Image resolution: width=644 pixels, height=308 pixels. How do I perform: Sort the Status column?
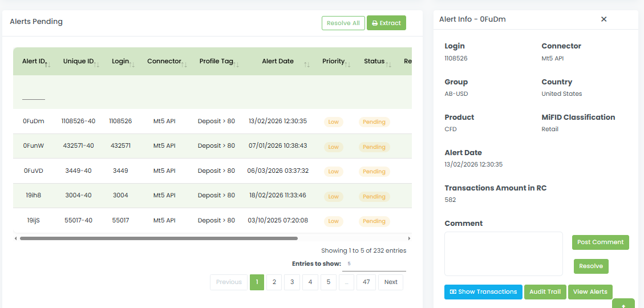[388, 64]
